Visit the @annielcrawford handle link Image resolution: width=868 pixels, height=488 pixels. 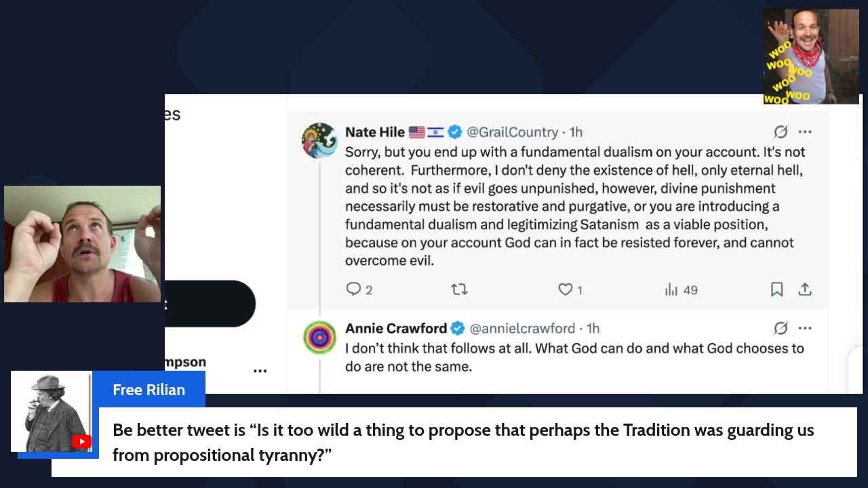[x=522, y=329]
